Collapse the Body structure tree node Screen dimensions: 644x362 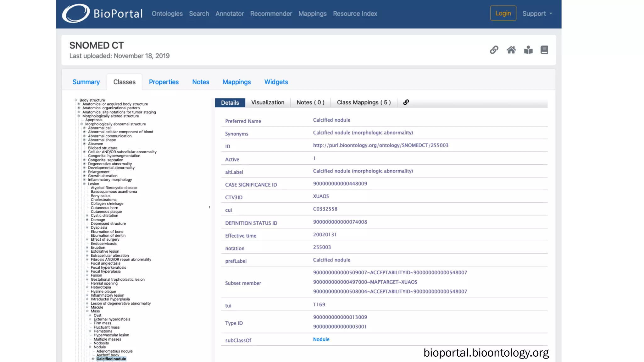76,100
